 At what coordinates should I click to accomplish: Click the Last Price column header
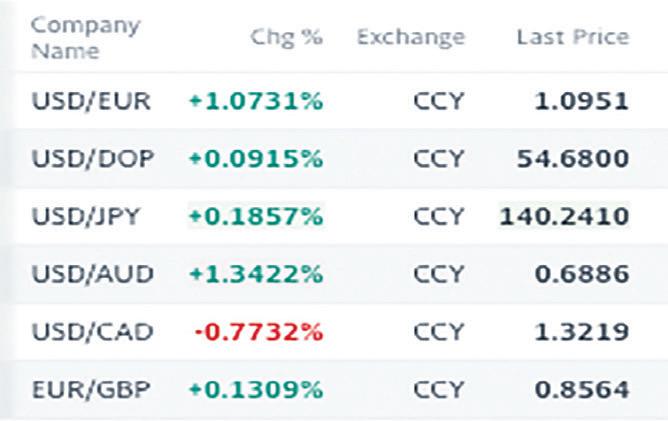(572, 38)
